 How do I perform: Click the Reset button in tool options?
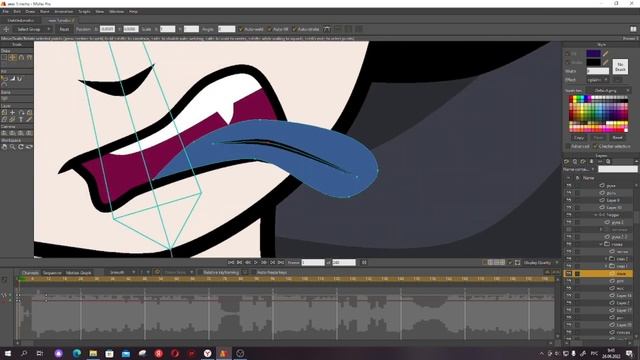click(x=64, y=29)
